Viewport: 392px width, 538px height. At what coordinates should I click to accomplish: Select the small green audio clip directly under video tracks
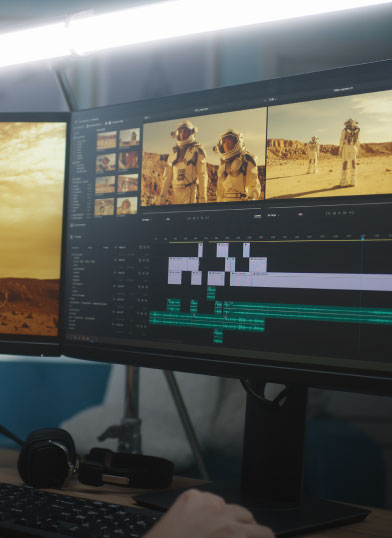click(x=211, y=293)
